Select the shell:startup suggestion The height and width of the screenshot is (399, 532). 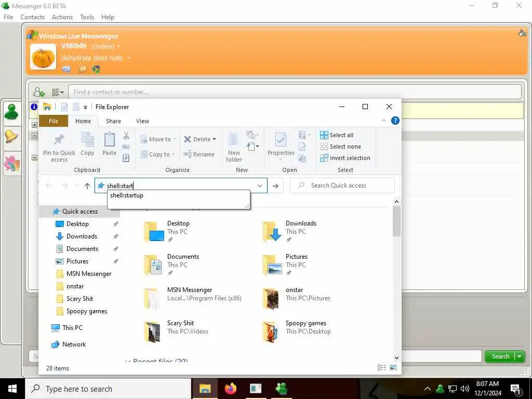179,195
